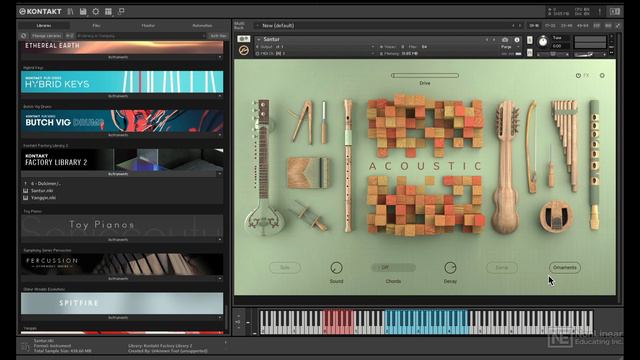Select the round wooden ocarina image

pos(555,216)
